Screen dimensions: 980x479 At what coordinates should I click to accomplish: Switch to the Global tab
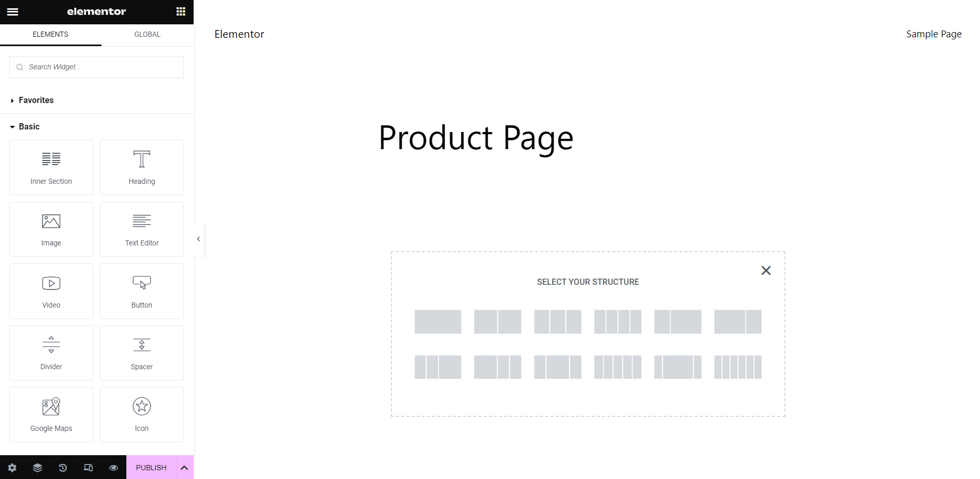148,34
